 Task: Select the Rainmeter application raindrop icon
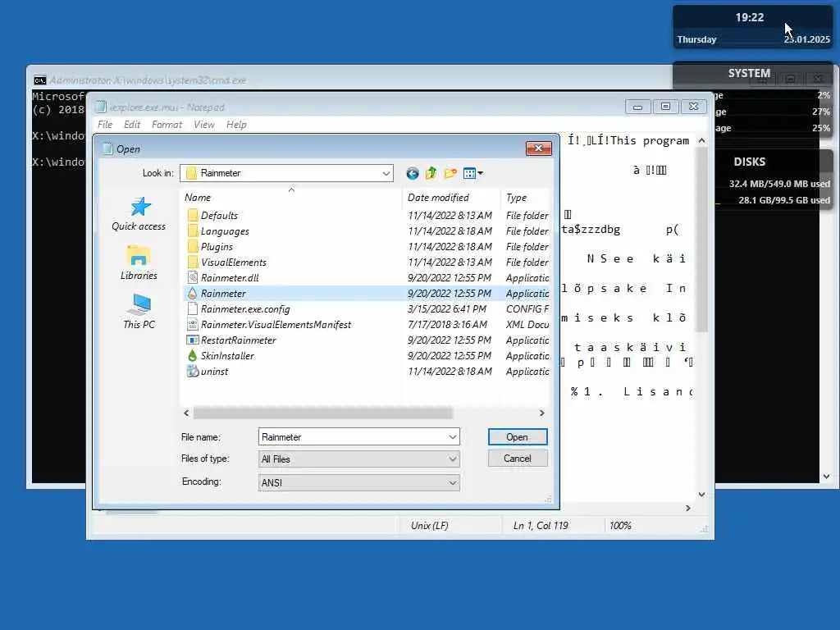pyautogui.click(x=193, y=293)
